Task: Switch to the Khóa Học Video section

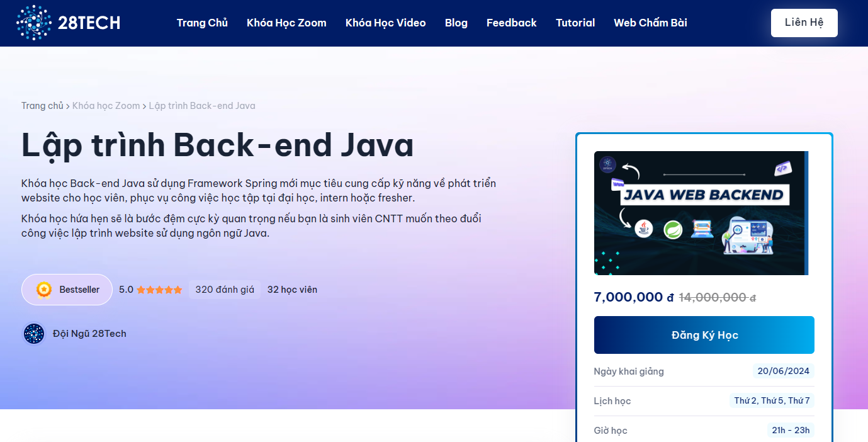Action: pos(385,23)
